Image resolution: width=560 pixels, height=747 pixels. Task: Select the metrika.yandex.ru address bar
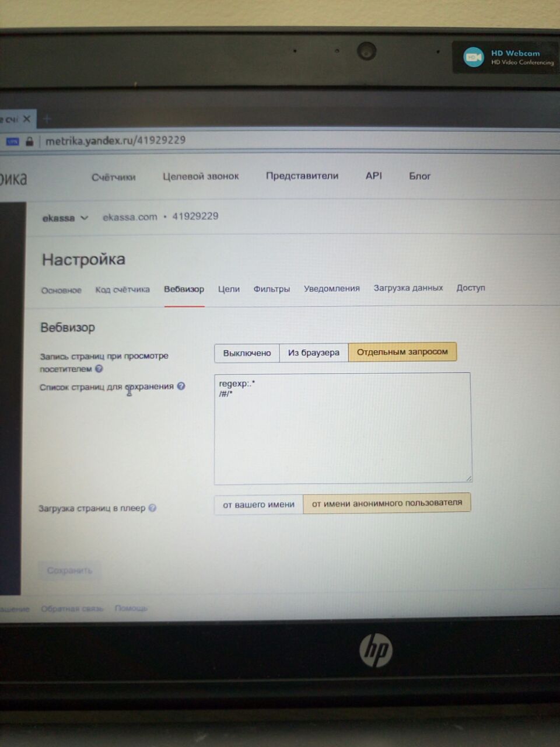(x=116, y=141)
